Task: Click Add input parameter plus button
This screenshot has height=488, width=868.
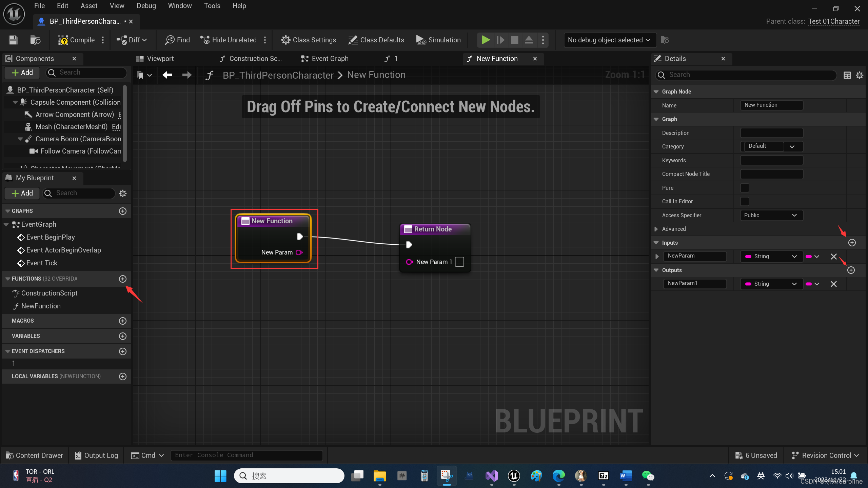Action: [x=852, y=242]
